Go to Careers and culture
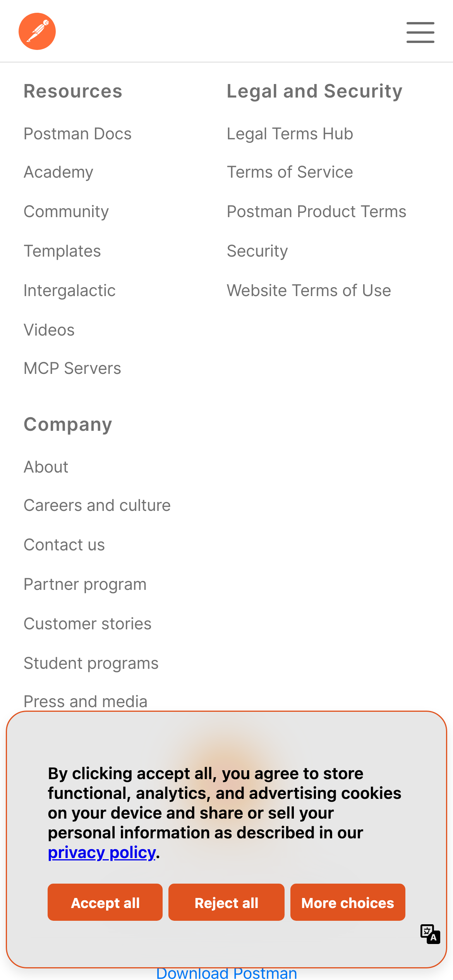Screen dimensions: 453x980 [97, 505]
